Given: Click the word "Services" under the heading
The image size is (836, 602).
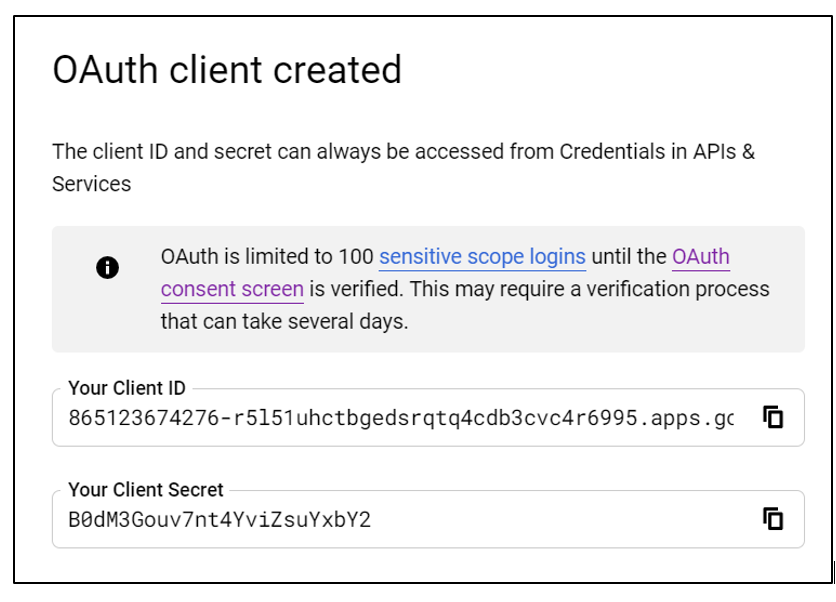Looking at the screenshot, I should [x=91, y=184].
